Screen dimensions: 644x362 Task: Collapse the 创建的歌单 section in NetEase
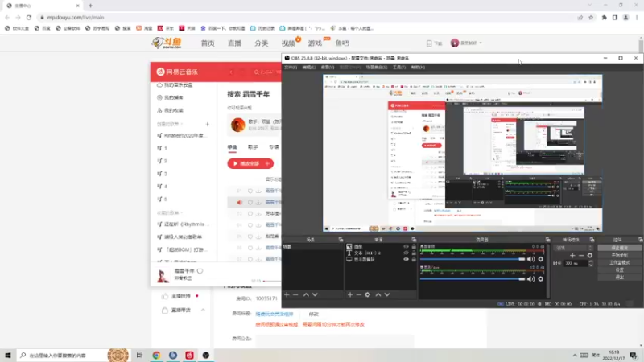click(x=182, y=124)
